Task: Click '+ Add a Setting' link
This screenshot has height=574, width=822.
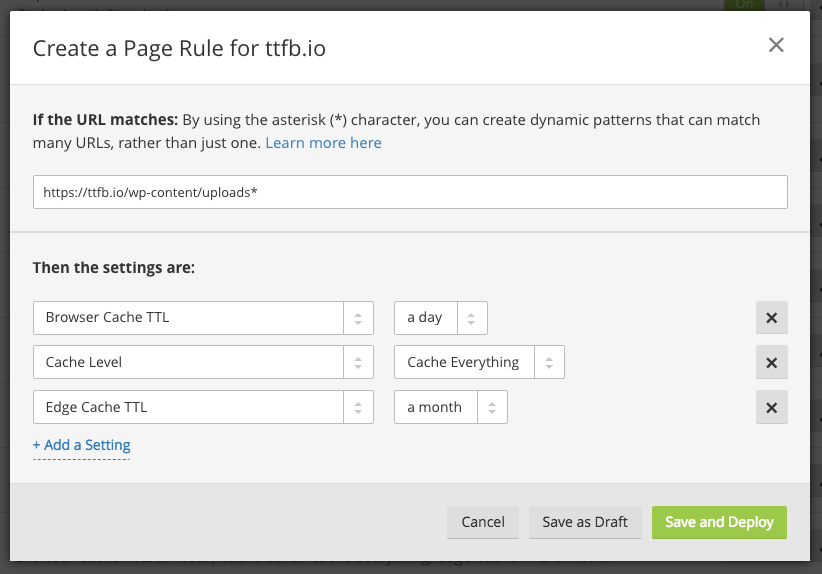Action: (x=82, y=445)
